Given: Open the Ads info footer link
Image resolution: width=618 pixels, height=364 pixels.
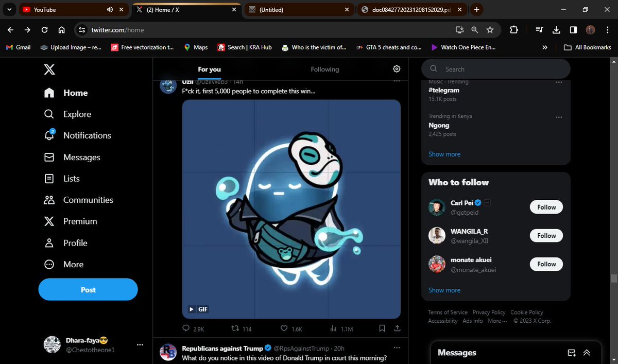Looking at the screenshot, I should [x=473, y=321].
